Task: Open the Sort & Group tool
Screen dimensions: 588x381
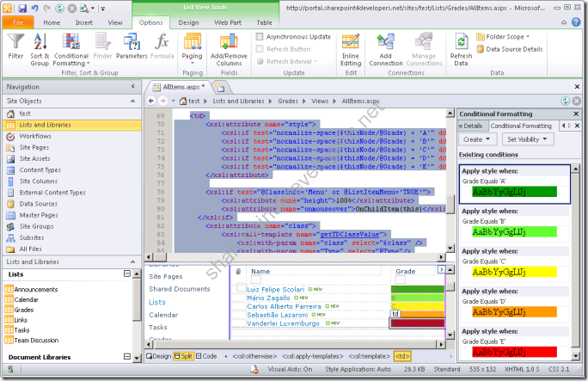Action: (40, 50)
